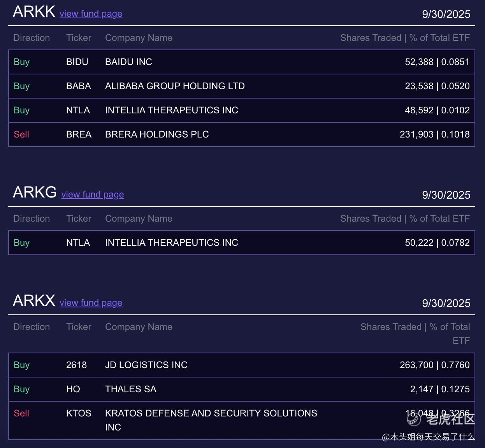Click the Company Name header in the ARKX table

tap(139, 327)
